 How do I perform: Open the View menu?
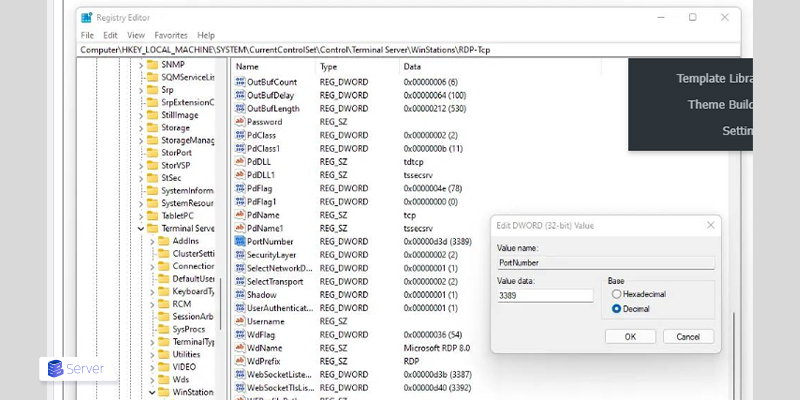click(x=136, y=35)
